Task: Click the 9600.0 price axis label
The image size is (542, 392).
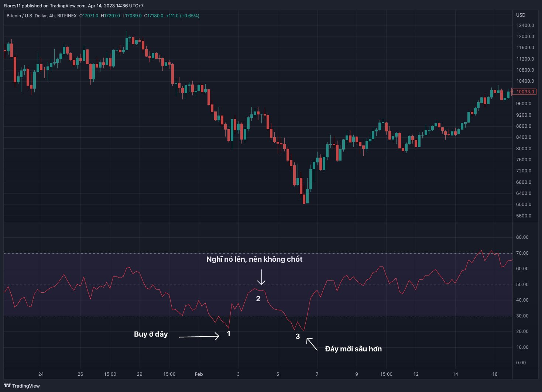Action: click(524, 104)
